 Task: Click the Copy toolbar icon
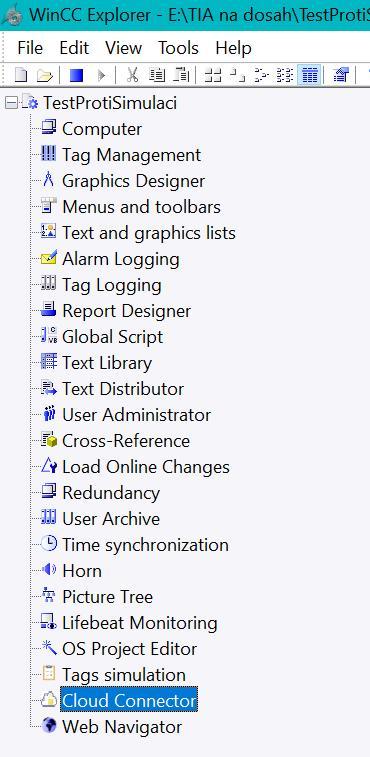157,75
